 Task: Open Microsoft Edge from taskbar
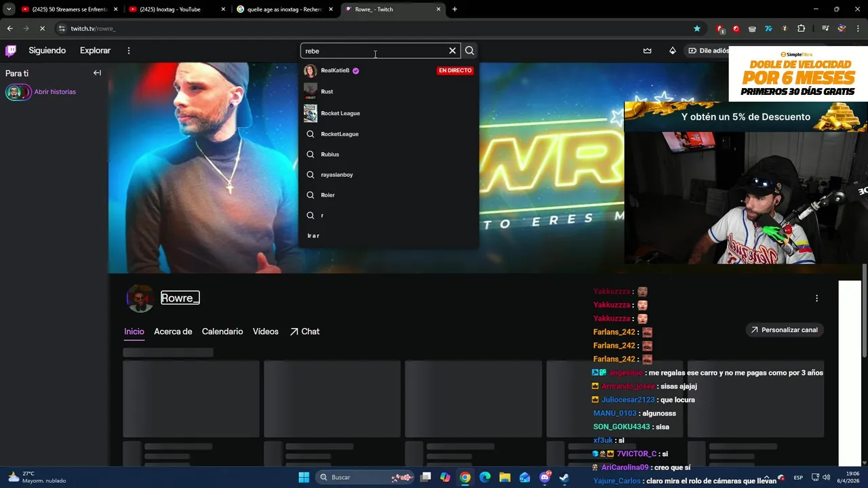tap(485, 477)
